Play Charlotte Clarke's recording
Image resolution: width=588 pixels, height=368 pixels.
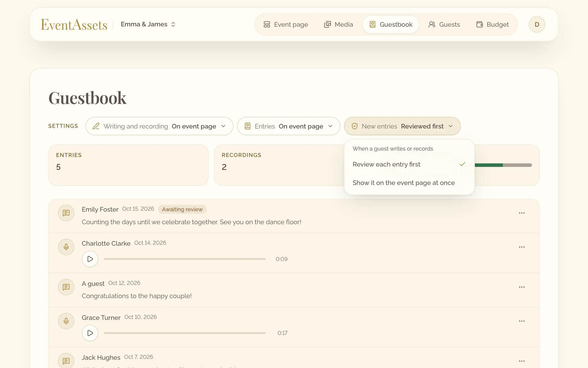point(90,259)
